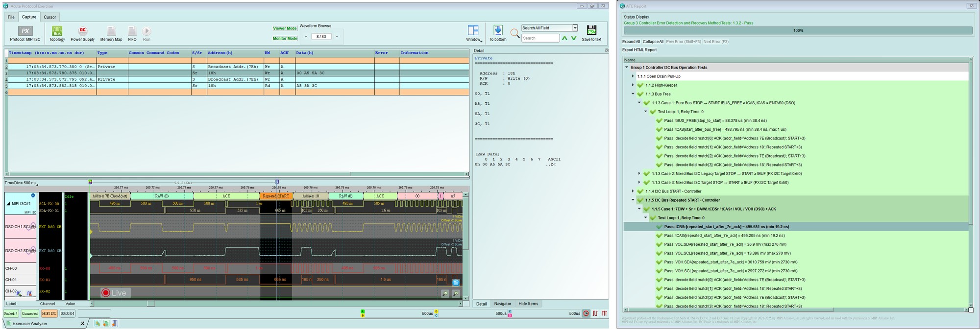Expand 1.1.4 I3C Bus START - Controller node
Image resolution: width=980 pixels, height=331 pixels.
(633, 191)
